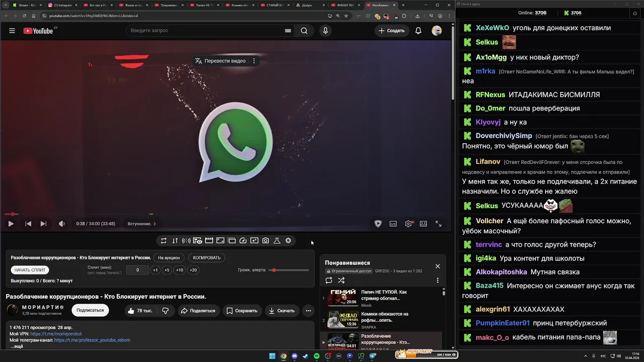Open the YouTube hamburger guide menu
Screen dimensions: 644x362
12,31
